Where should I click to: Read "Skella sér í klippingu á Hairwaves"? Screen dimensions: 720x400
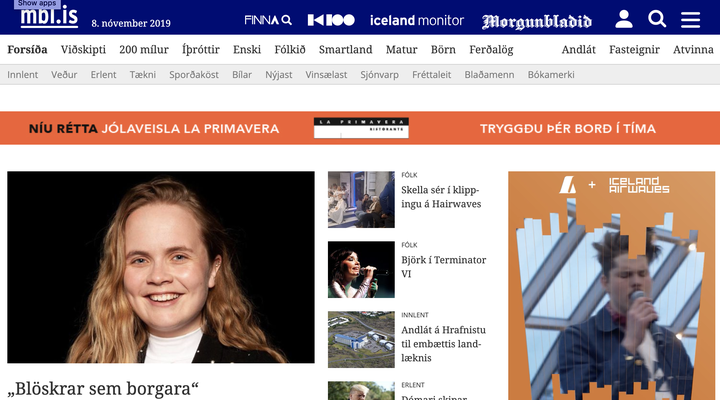click(x=441, y=197)
